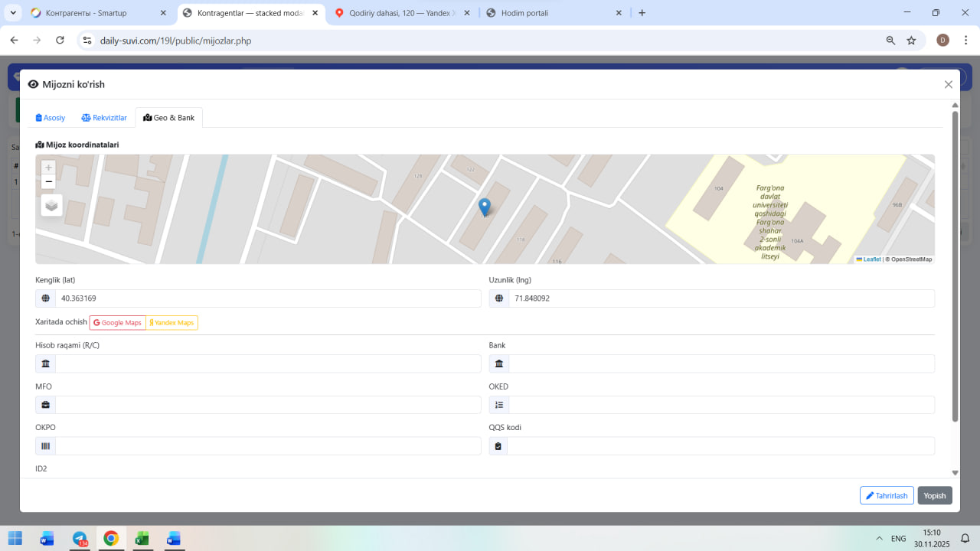980x551 pixels.
Task: Click the bank icon beside Hisob raqami
Action: point(46,364)
